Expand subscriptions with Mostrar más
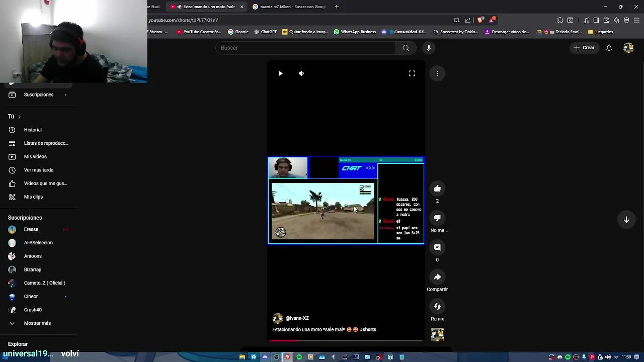Viewport: 644px width, 362px height. tap(38, 323)
